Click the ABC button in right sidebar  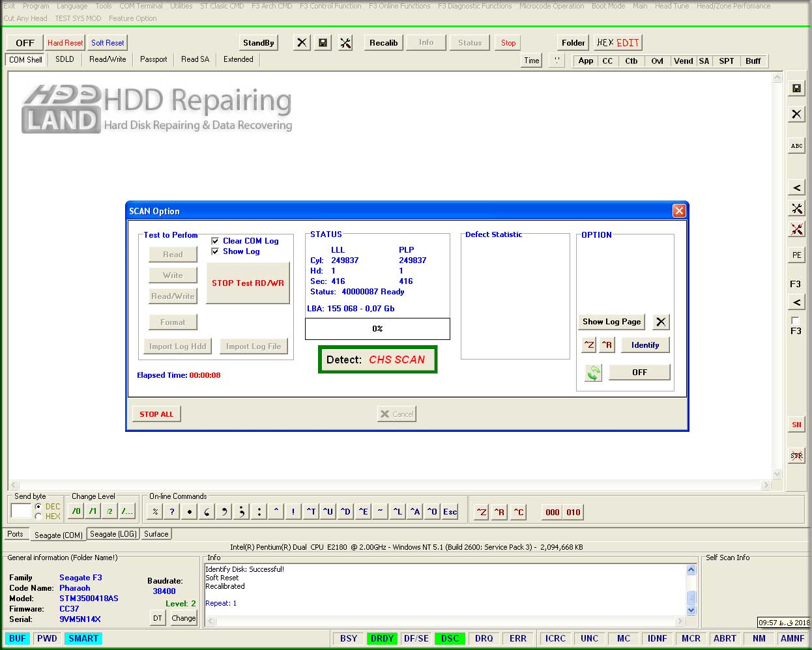pos(796,146)
